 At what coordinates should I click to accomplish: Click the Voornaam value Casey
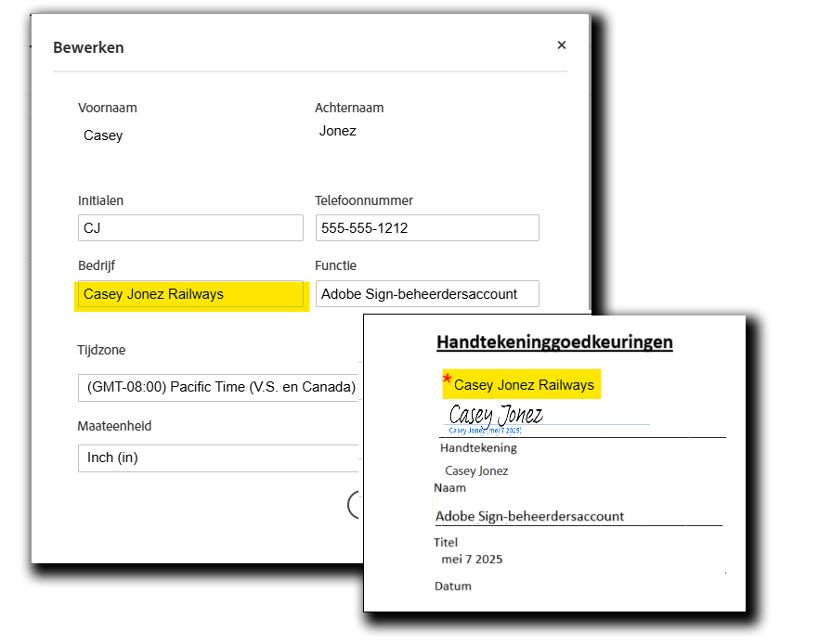coord(103,135)
